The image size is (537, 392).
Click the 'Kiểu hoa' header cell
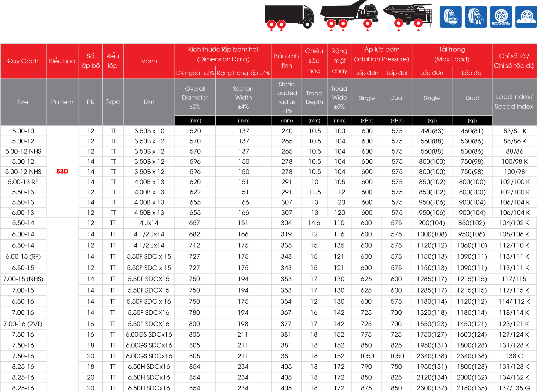point(62,61)
